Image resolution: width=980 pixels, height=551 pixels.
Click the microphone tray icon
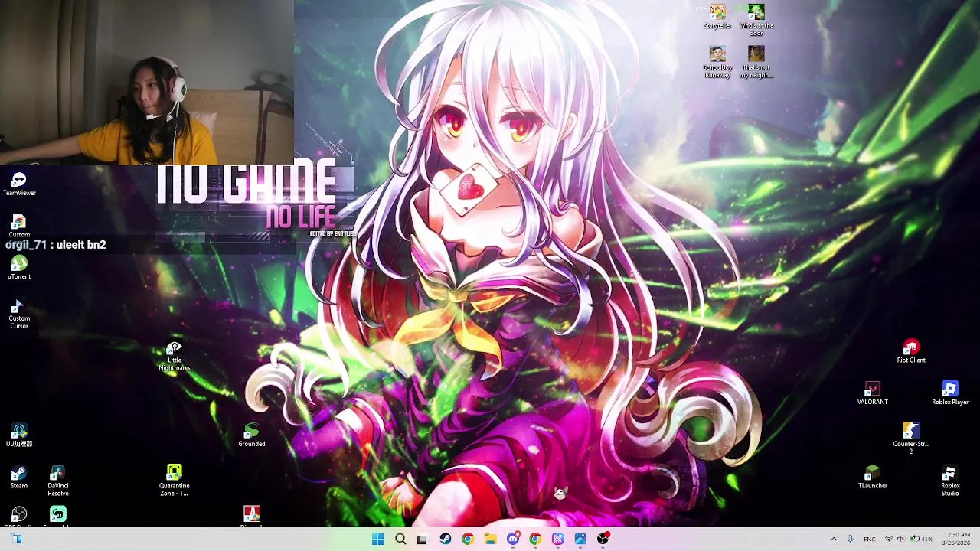[850, 540]
